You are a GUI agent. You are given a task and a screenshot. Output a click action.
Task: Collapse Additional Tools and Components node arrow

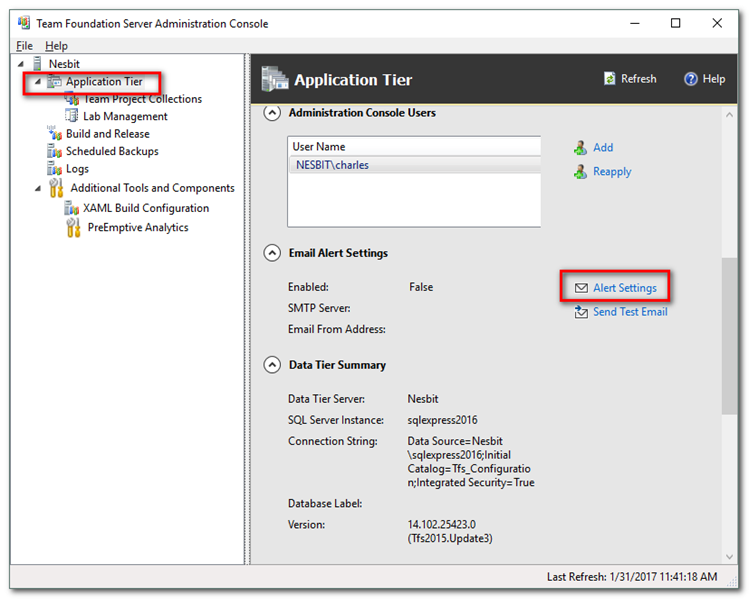pos(38,189)
